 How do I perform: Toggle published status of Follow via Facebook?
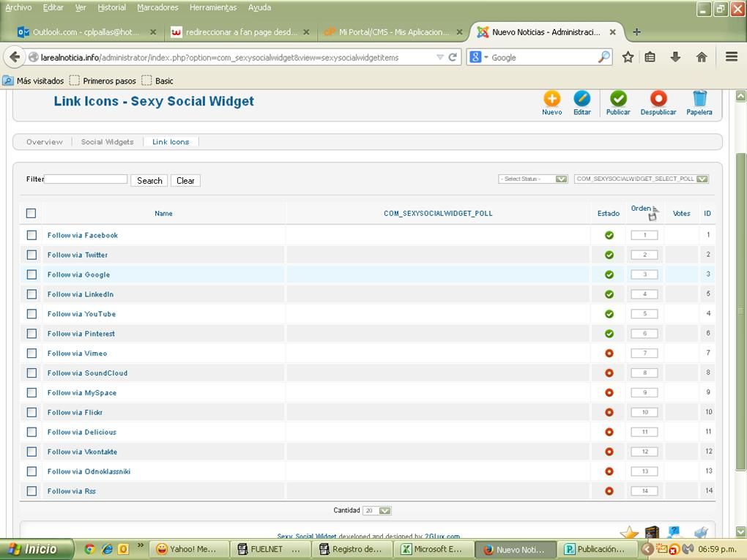point(609,235)
